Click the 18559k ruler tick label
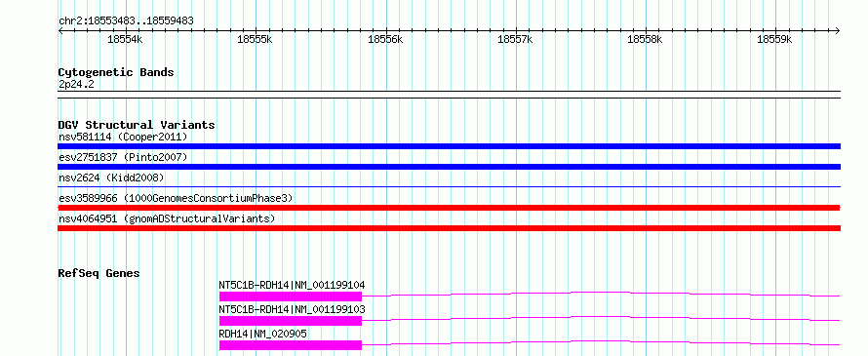This screenshot has width=868, height=356. coord(775,39)
